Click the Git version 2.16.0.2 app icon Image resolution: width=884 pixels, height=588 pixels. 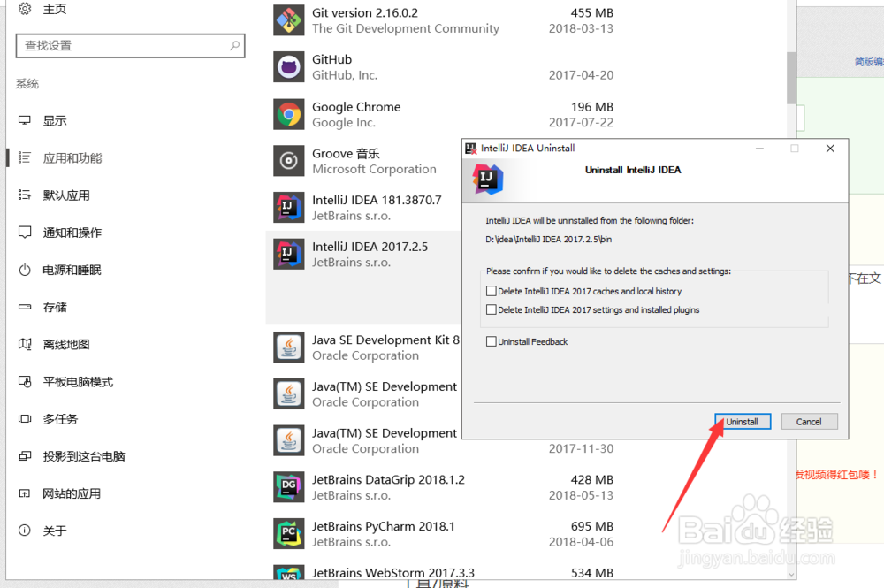(289, 20)
